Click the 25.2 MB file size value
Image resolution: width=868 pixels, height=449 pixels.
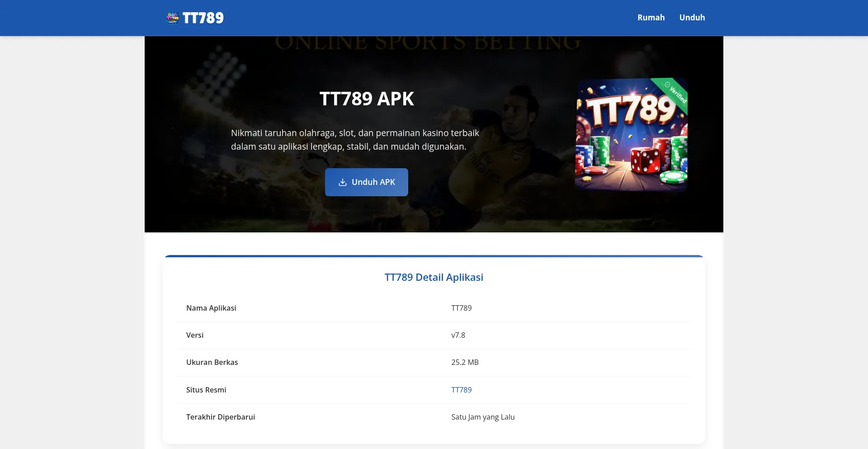465,362
